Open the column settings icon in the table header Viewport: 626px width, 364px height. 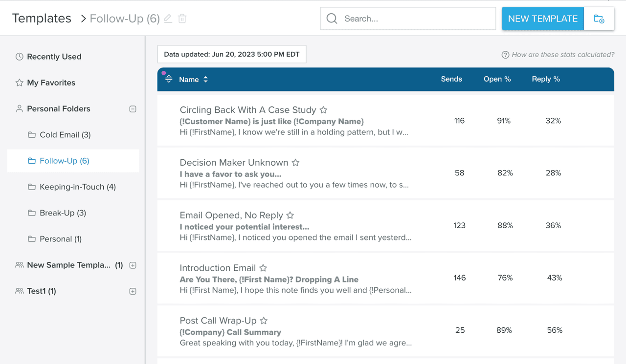coord(168,79)
